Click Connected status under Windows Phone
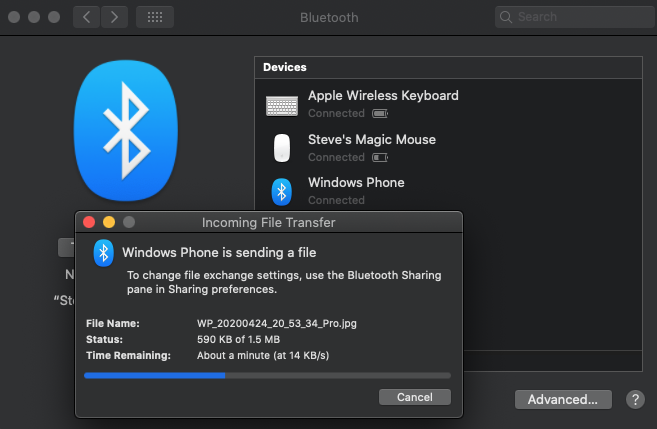This screenshot has height=429, width=657. (336, 200)
